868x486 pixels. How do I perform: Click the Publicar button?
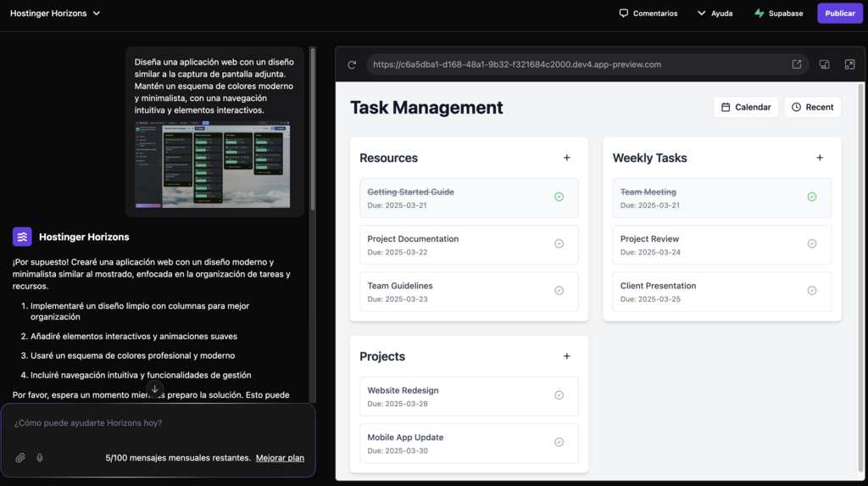(x=839, y=14)
